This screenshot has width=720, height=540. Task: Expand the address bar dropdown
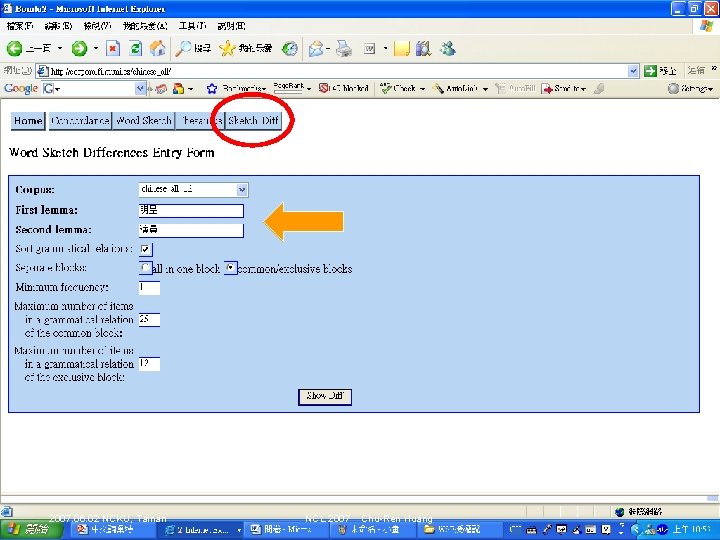[633, 71]
